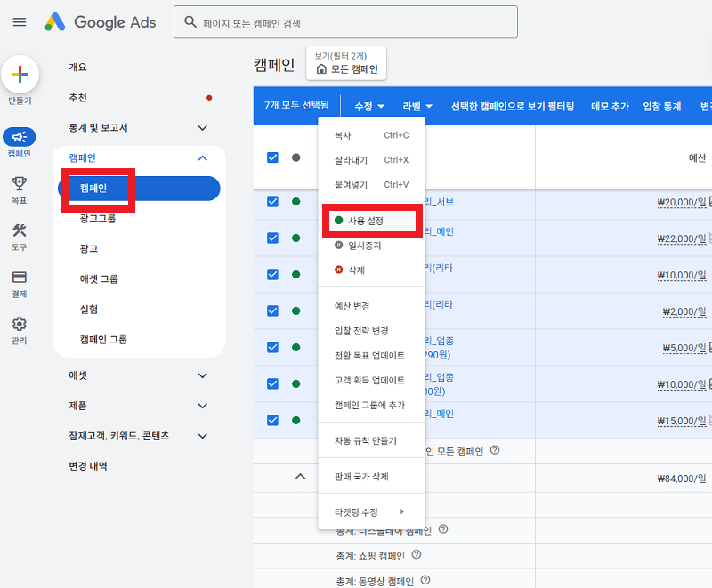
Task: Click the 만들기 plus icon
Action: pos(20,75)
